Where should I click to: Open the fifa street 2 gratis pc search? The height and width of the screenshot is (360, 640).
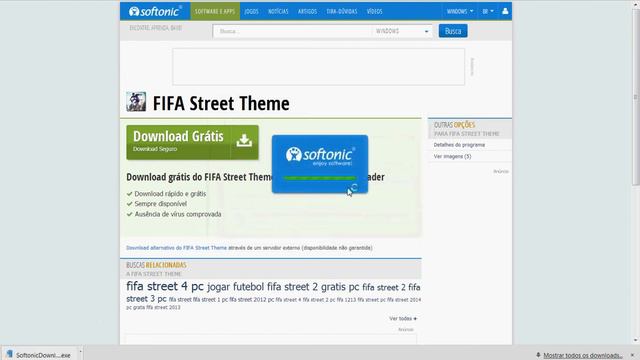(313, 287)
